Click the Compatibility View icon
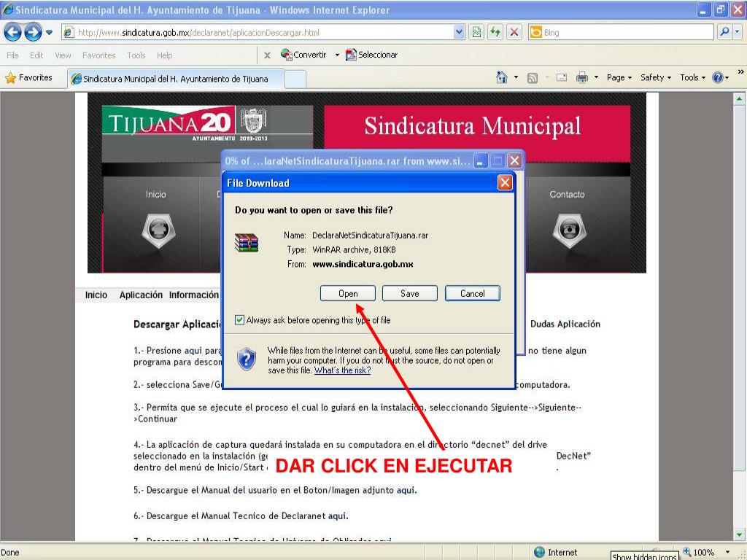Screen dimensions: 747x560 pos(476,32)
